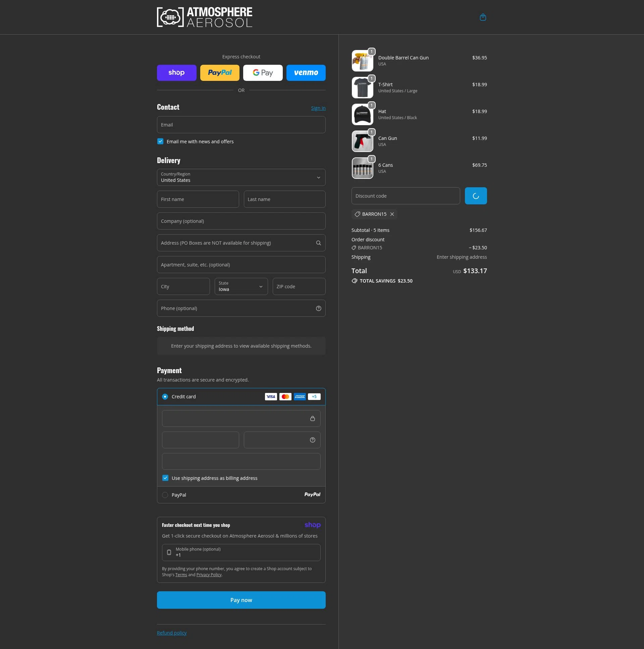Open the phone number help tooltip icon
Image resolution: width=644 pixels, height=649 pixels.
[x=318, y=308]
